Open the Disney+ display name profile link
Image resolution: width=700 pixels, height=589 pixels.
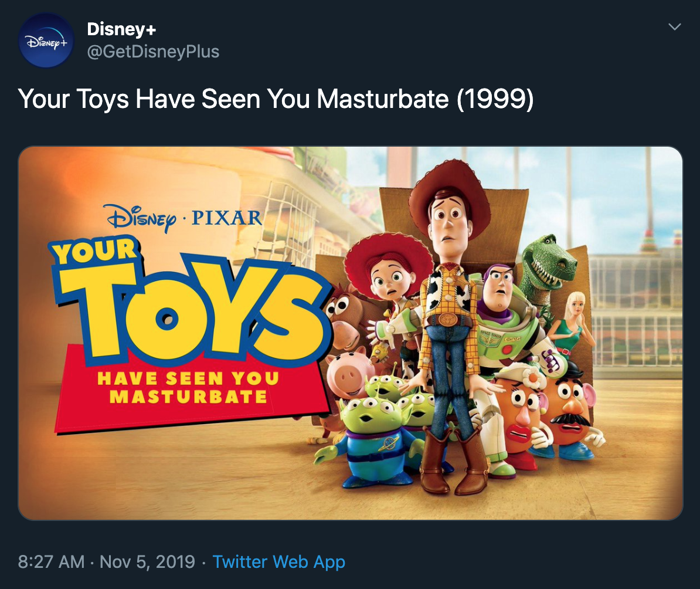pyautogui.click(x=121, y=28)
